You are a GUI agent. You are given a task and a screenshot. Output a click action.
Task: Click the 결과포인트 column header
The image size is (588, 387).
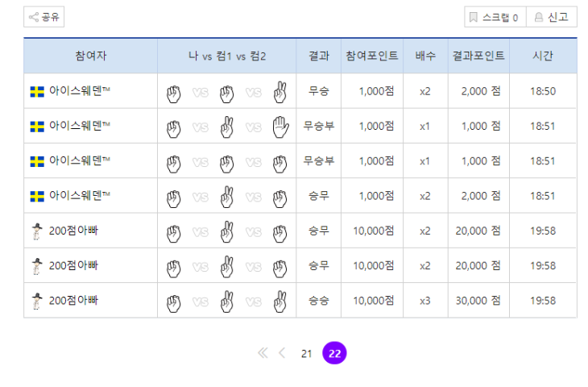pos(478,56)
